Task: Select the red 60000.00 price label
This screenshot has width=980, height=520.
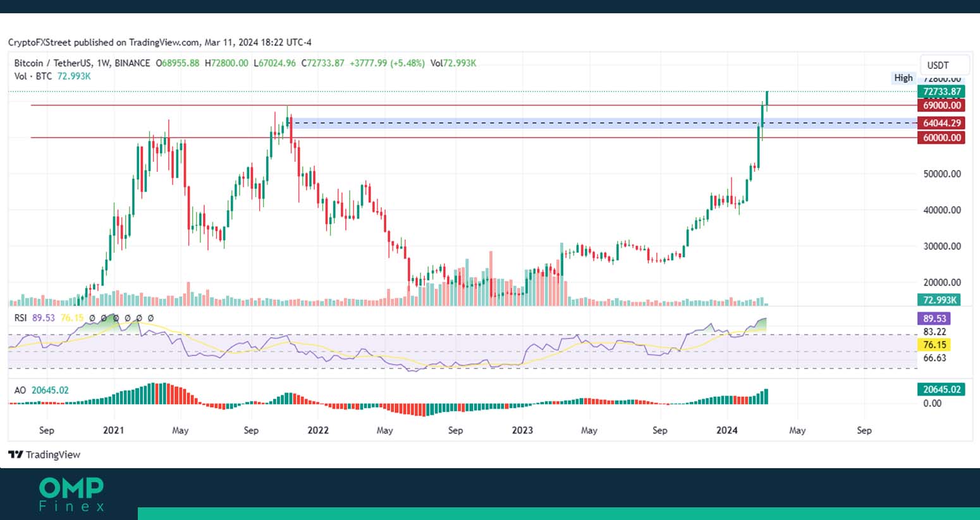Action: pyautogui.click(x=941, y=138)
